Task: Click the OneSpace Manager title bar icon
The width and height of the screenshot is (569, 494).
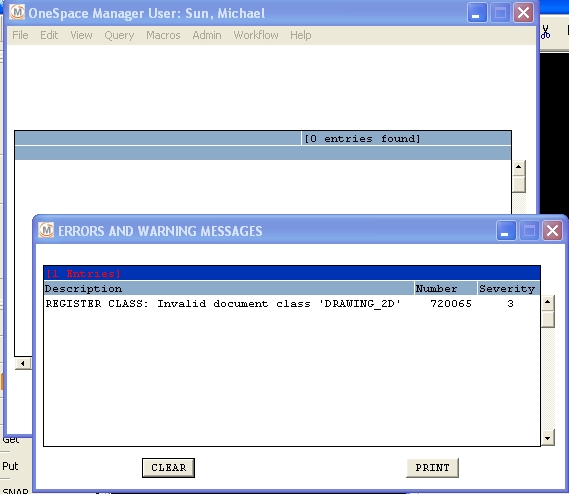Action: pyautogui.click(x=17, y=12)
